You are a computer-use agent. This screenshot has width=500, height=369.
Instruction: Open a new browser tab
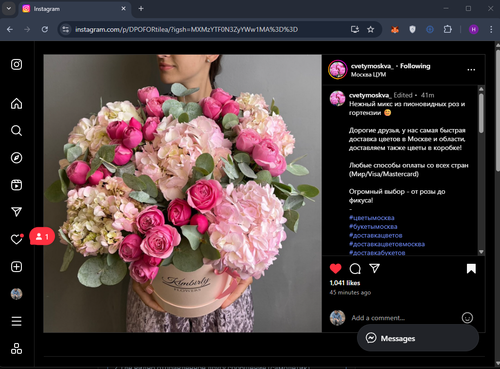(x=141, y=9)
